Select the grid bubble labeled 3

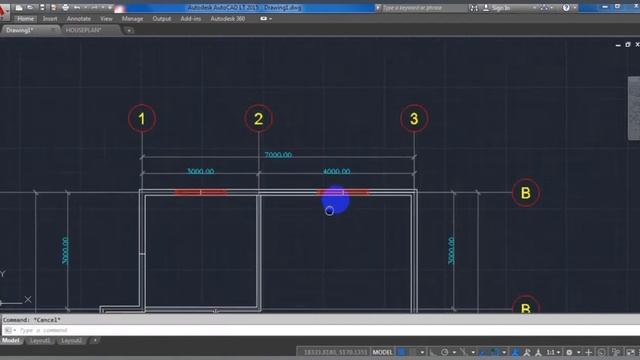(x=414, y=119)
